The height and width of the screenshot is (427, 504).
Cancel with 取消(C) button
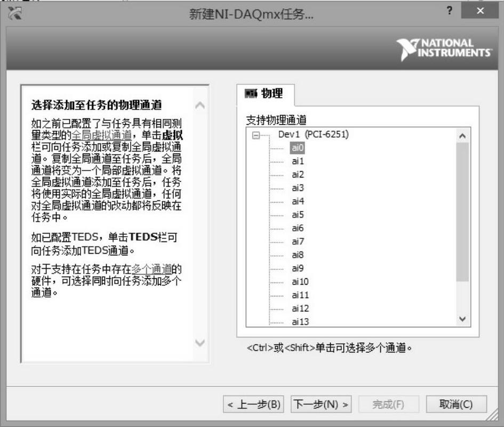456,404
